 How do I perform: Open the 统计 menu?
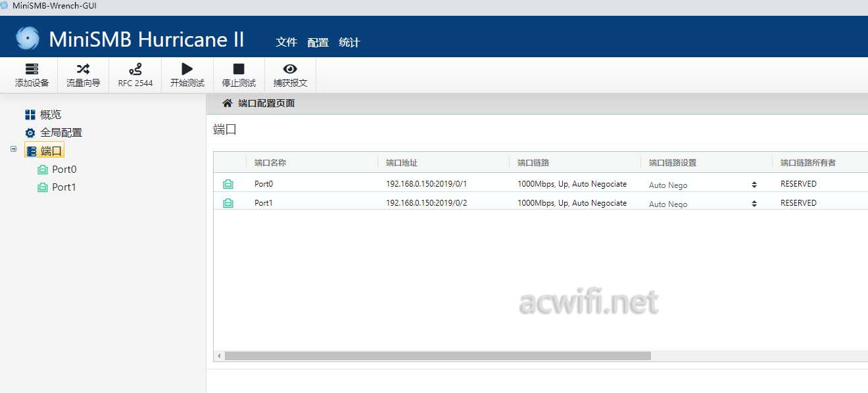(349, 42)
